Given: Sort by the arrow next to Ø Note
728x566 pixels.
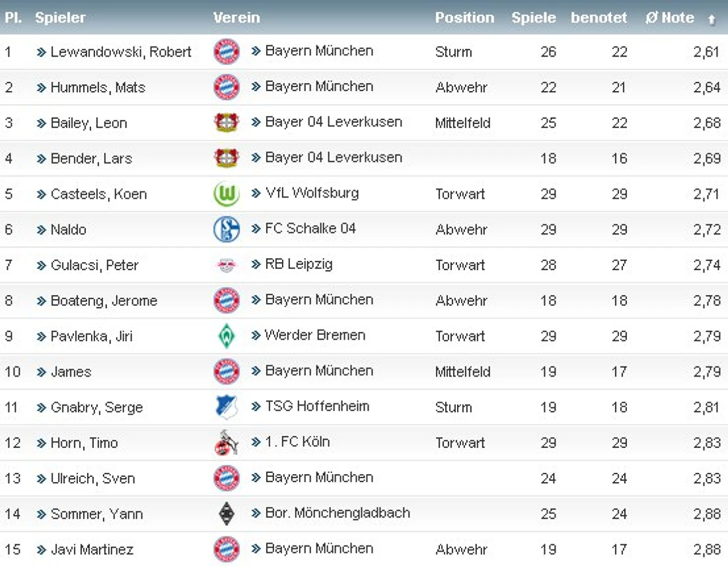Looking at the screenshot, I should point(712,19).
